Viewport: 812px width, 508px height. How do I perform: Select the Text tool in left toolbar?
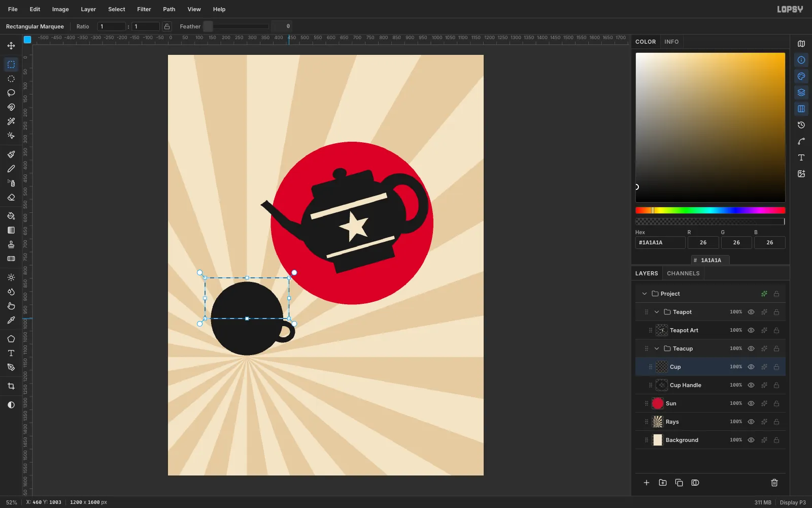(11, 353)
